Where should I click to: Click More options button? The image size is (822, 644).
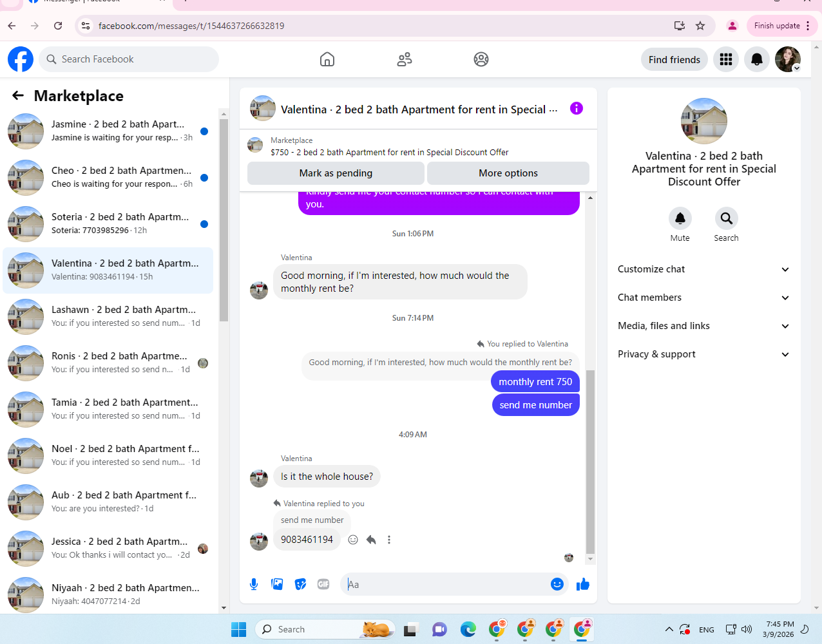508,173
